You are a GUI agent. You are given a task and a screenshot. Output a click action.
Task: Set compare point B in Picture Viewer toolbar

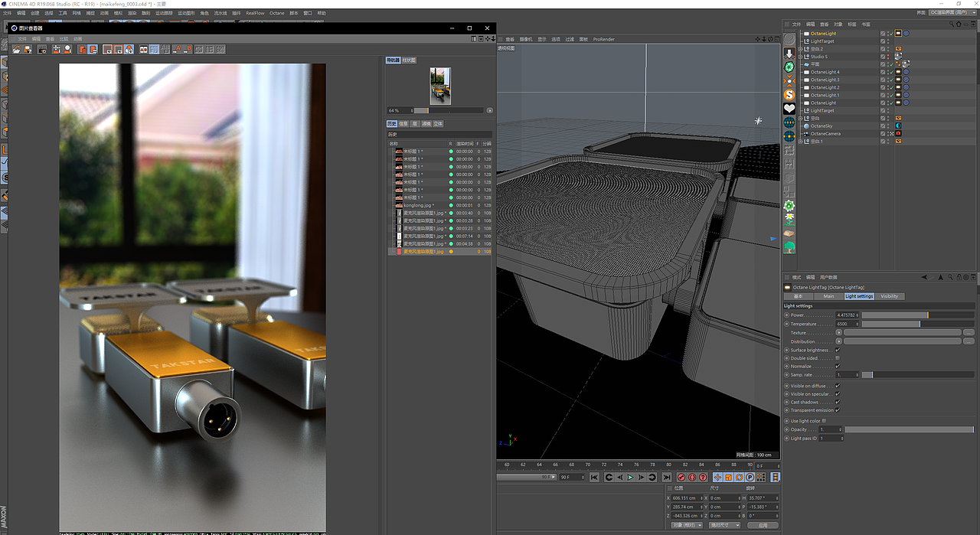[x=188, y=49]
